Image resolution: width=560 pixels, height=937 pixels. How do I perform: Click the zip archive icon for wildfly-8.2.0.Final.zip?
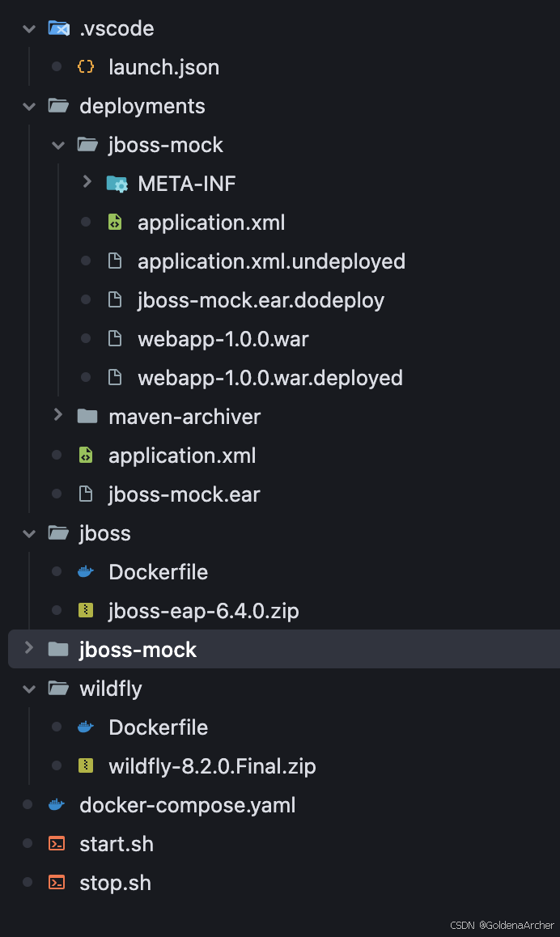86,765
